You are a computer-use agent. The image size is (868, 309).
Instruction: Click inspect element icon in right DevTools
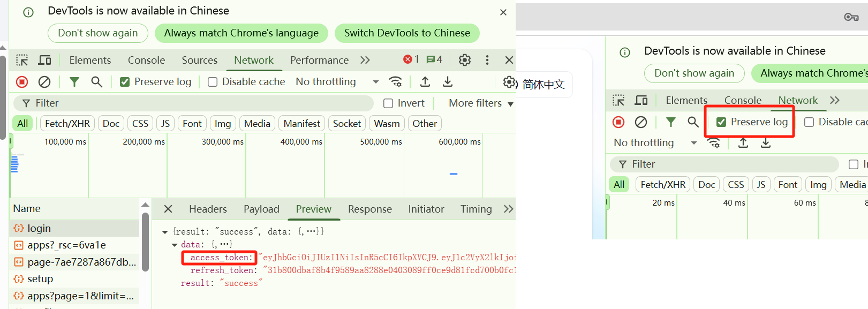pos(618,100)
